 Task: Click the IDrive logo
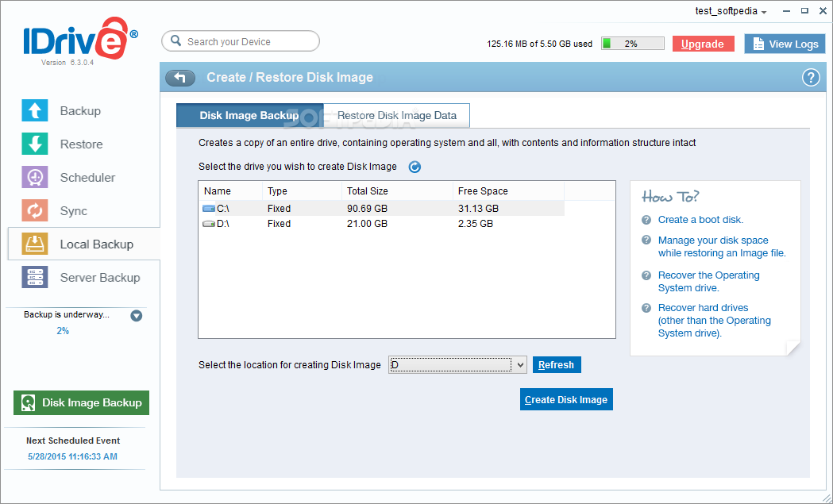point(81,38)
